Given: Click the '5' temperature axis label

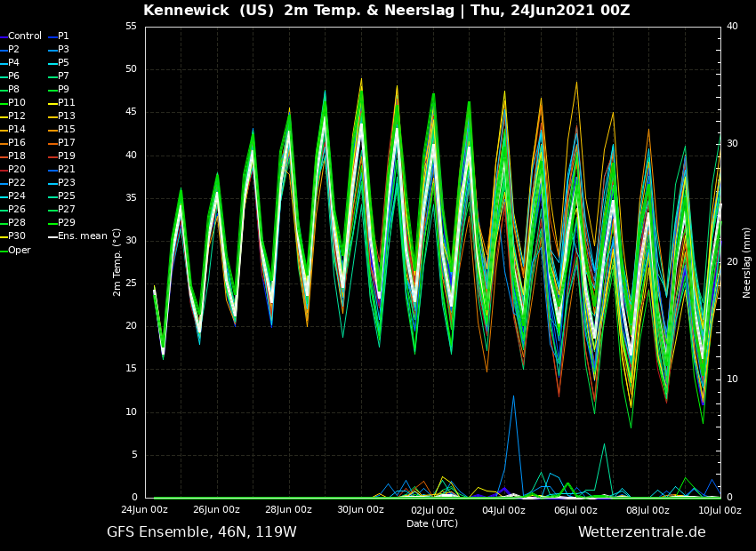Looking at the screenshot, I should tap(134, 455).
